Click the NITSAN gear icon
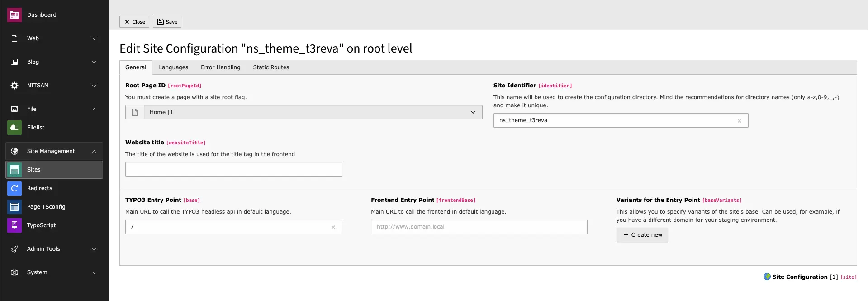This screenshot has width=868, height=301. [x=14, y=86]
